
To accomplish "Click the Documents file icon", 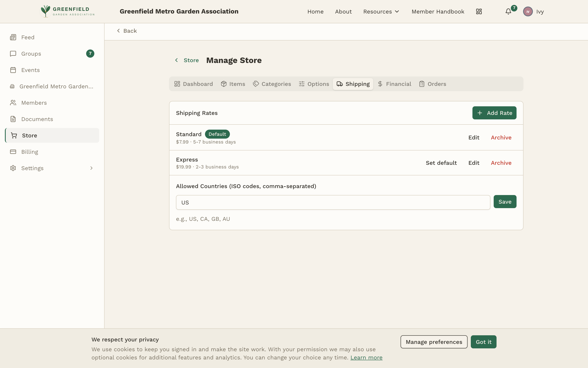I will coord(13,119).
